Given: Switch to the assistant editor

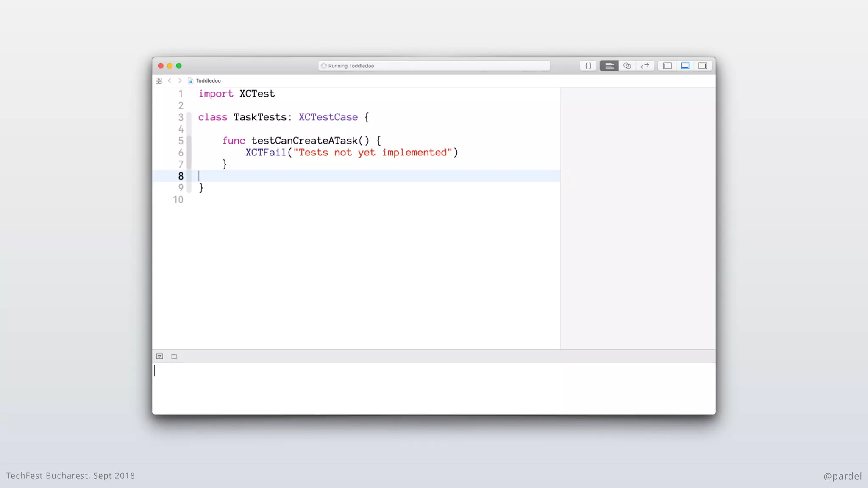Looking at the screenshot, I should click(627, 66).
